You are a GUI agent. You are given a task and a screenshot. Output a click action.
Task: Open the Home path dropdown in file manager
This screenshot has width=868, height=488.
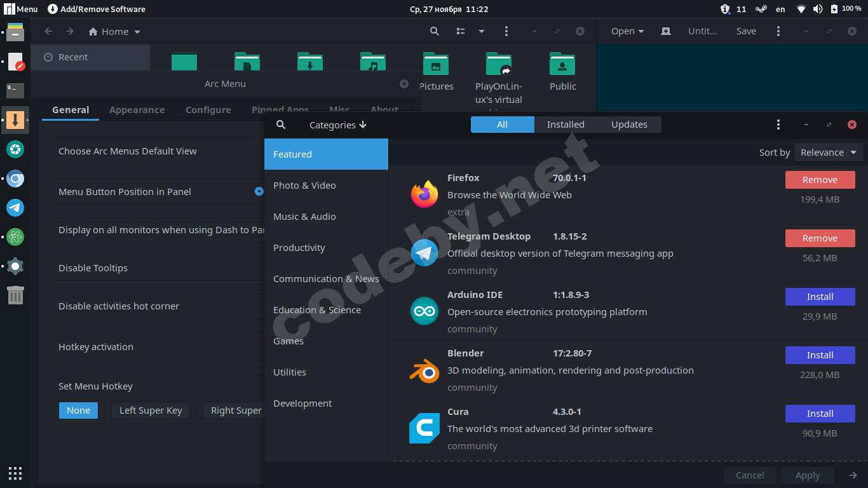tap(114, 31)
